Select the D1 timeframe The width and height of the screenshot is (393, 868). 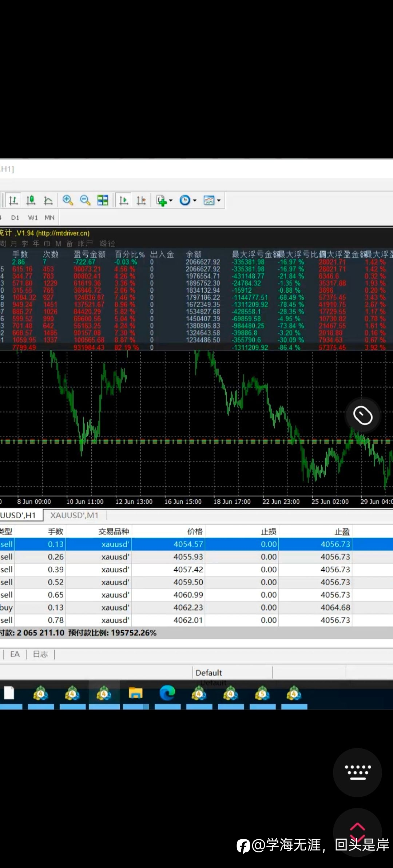15,218
